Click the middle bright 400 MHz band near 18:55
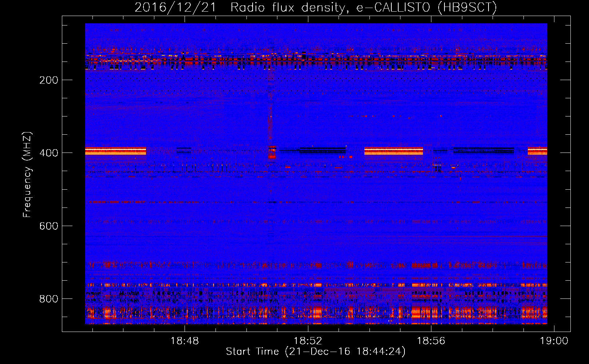This screenshot has height=364, width=589. pos(394,151)
